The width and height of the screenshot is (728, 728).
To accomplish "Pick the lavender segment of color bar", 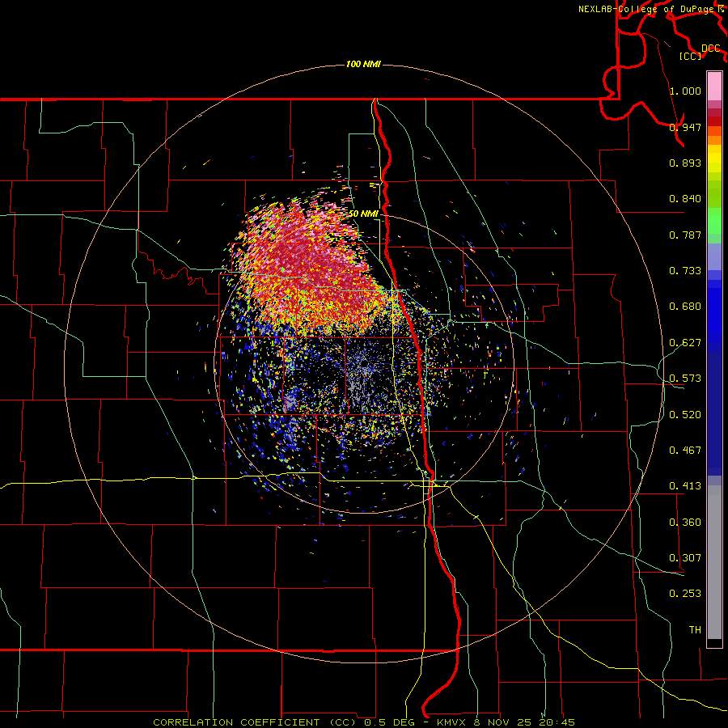I will [x=714, y=256].
